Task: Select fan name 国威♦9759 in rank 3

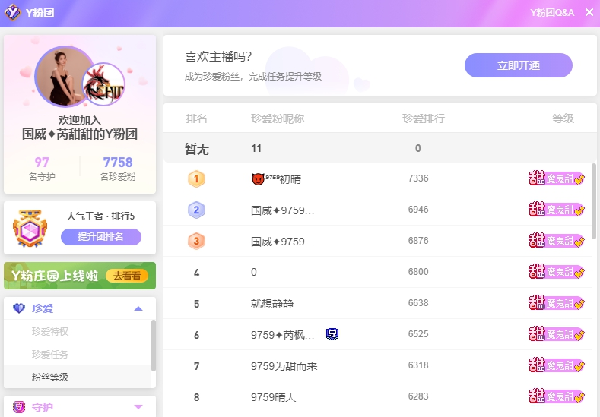Action: click(x=278, y=241)
